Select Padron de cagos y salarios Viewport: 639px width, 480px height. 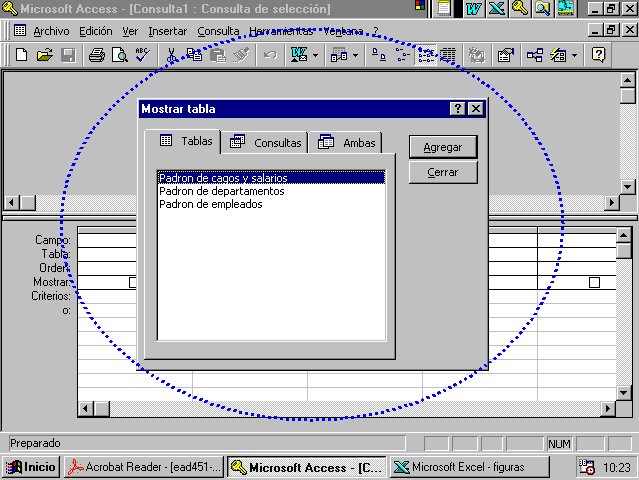coord(271,178)
